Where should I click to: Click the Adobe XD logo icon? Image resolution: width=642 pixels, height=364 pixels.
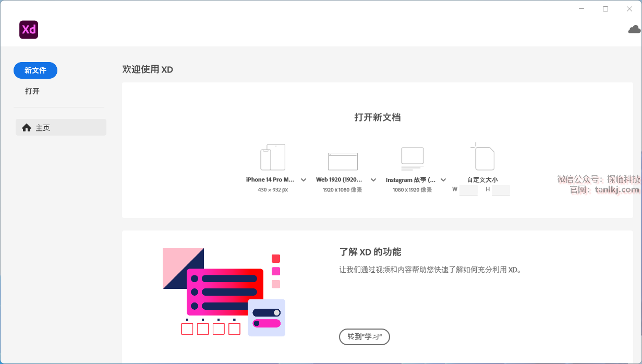(29, 30)
